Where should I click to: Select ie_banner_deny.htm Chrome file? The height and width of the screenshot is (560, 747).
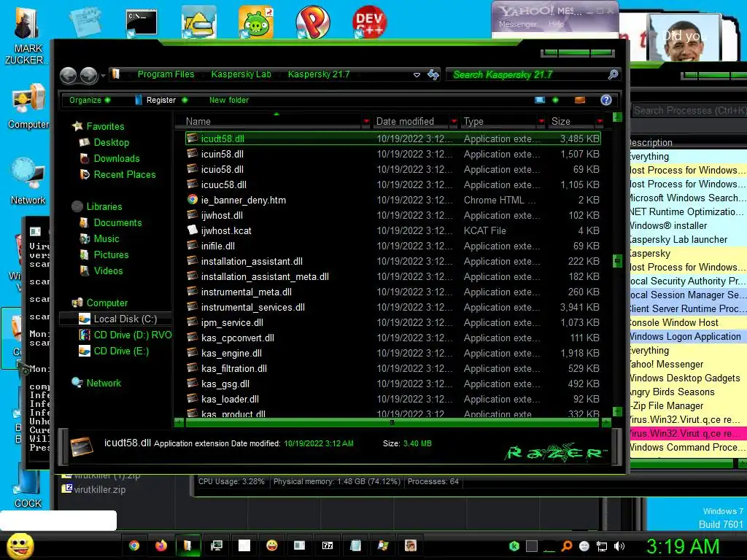pos(393,200)
